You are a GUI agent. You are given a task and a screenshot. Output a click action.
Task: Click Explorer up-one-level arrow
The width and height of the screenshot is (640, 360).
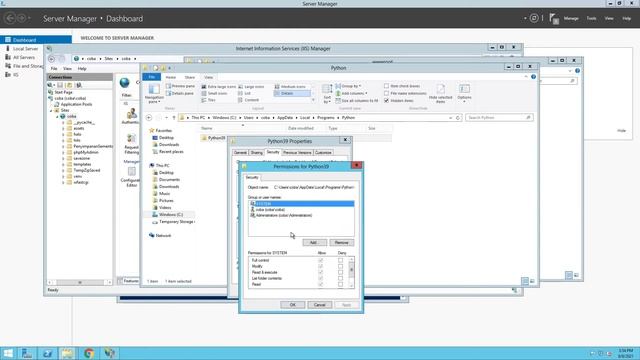click(x=174, y=118)
